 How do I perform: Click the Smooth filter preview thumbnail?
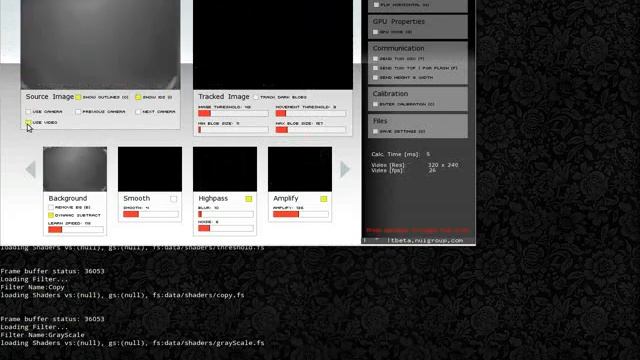(150, 169)
